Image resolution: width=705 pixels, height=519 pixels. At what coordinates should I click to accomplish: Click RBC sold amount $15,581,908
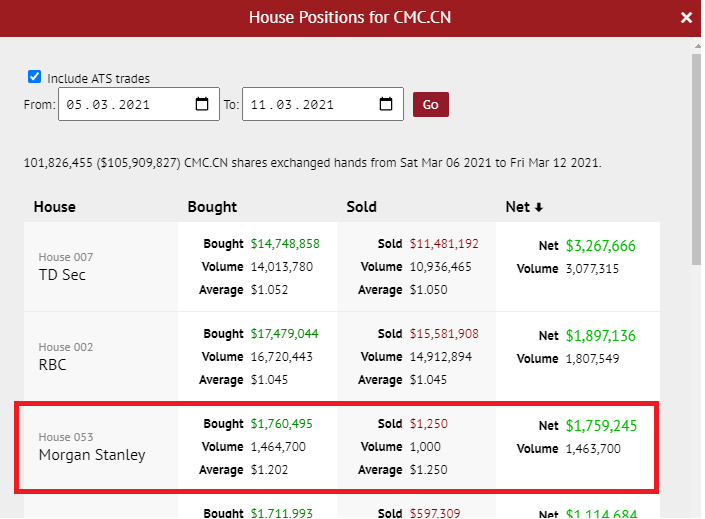[442, 334]
